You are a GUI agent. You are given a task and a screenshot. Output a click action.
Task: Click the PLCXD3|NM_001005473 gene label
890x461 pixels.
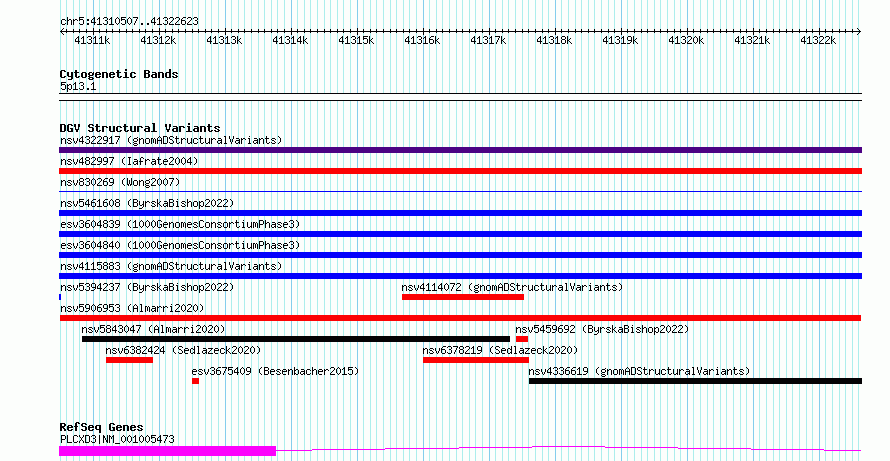(117, 439)
